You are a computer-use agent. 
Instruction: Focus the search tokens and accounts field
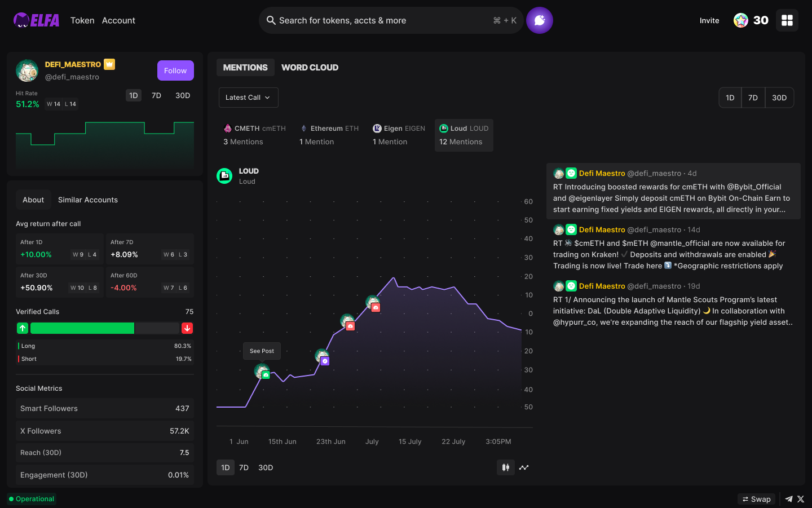click(391, 20)
